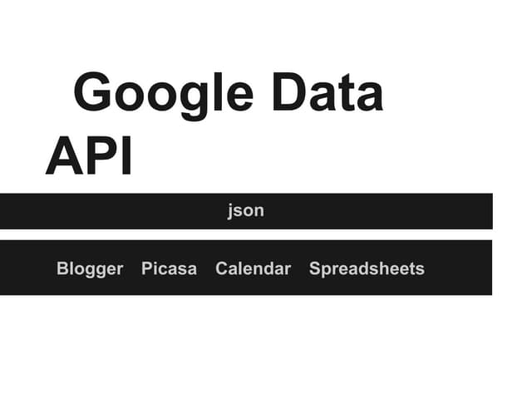Click the capital G in Google
The height and width of the screenshot is (399, 532).
point(94,93)
